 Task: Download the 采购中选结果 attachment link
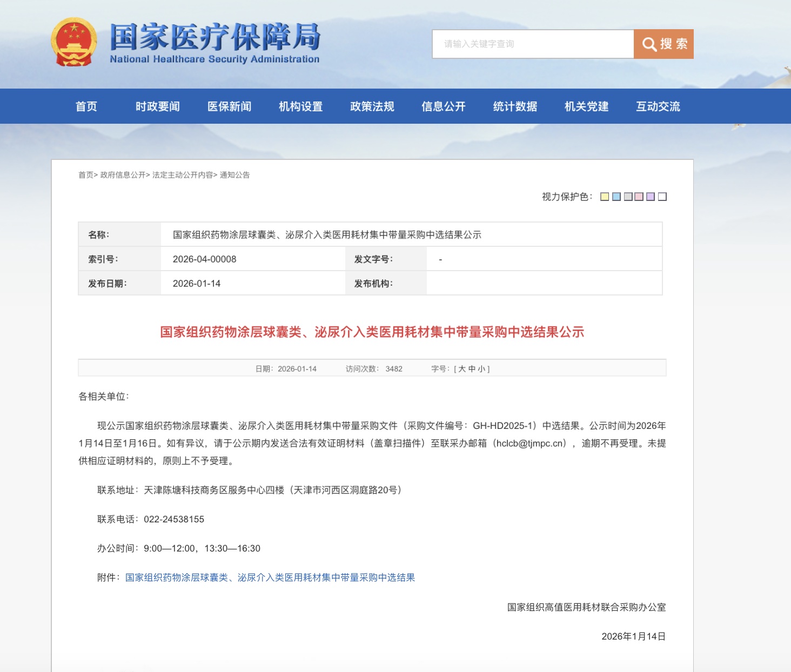pos(270,577)
